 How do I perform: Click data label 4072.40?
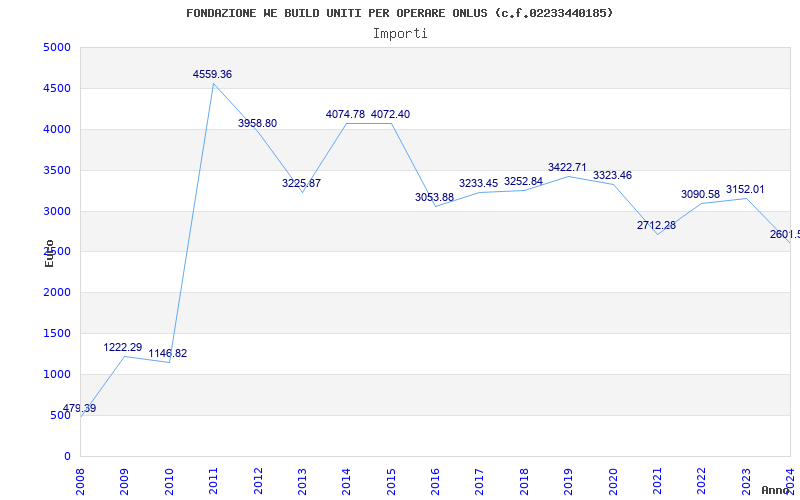tap(390, 114)
